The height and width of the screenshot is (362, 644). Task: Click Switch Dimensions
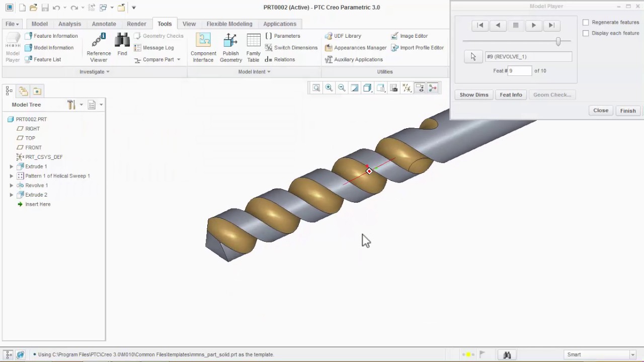point(291,48)
